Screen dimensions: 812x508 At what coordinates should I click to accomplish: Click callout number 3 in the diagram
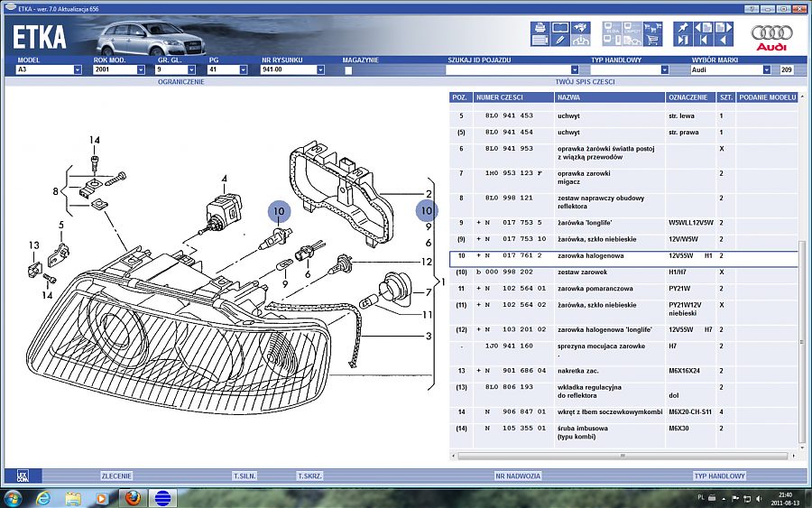pos(429,336)
